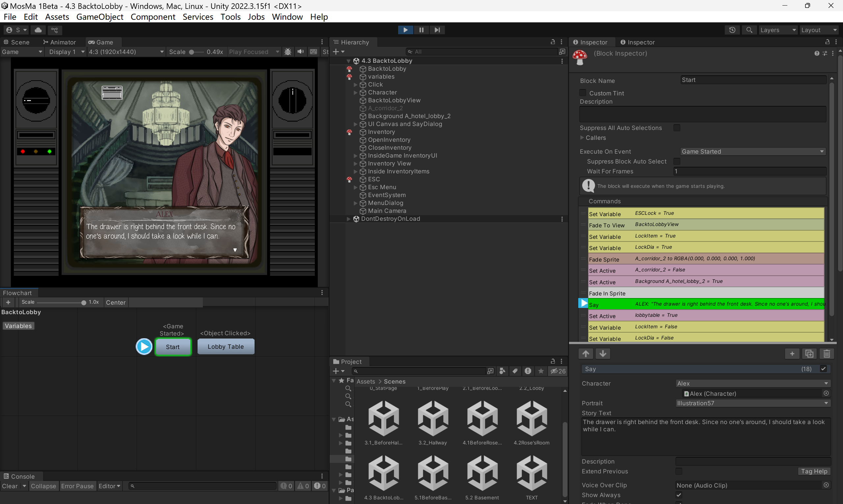Open the Portrait Illustration57 dropdown

[753, 403]
